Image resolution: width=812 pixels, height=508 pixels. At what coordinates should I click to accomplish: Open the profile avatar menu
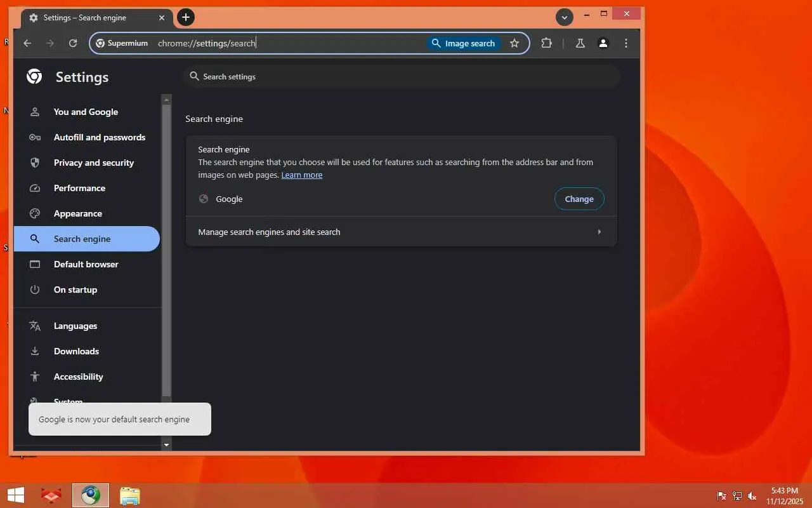(x=603, y=43)
